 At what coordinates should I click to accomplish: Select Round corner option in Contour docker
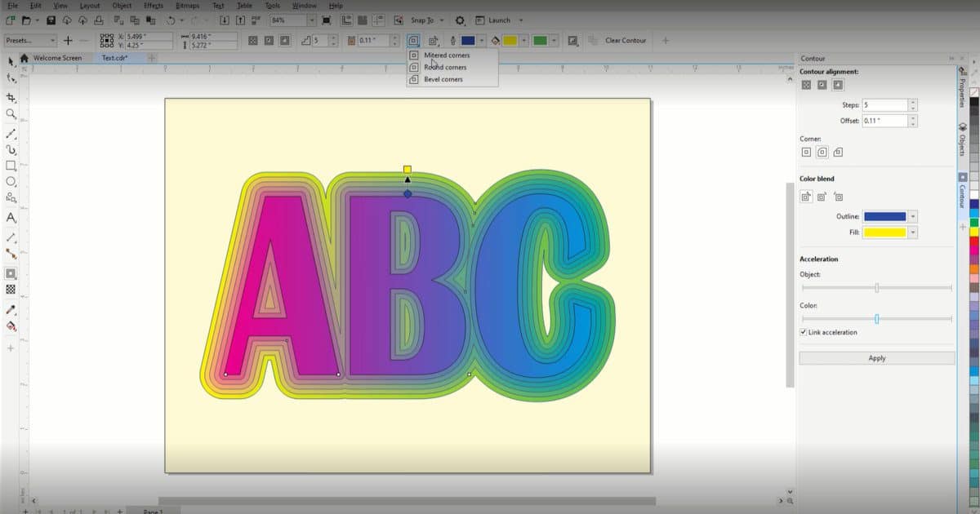point(822,152)
